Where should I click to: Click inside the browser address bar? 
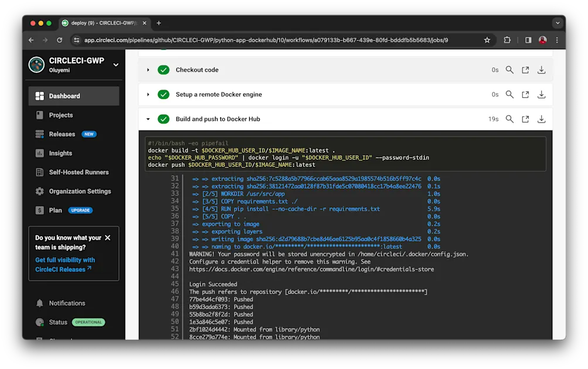pyautogui.click(x=264, y=40)
